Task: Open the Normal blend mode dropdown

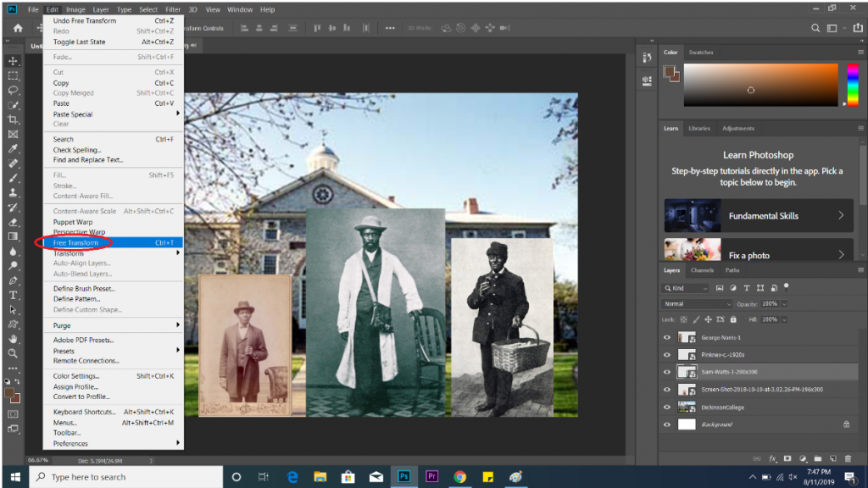Action: [x=697, y=304]
